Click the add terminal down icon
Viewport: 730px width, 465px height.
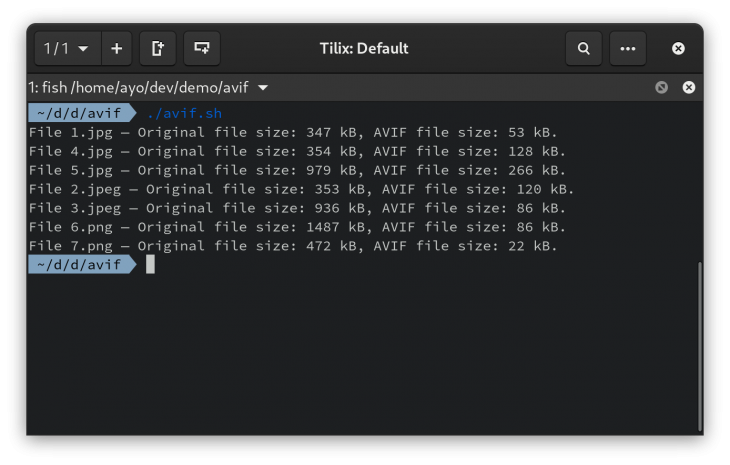click(x=202, y=48)
